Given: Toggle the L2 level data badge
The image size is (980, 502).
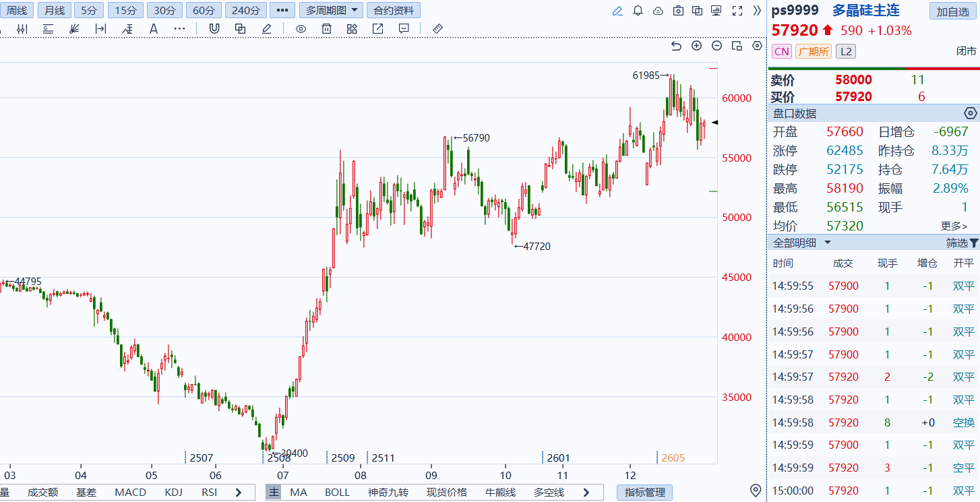Looking at the screenshot, I should 845,51.
